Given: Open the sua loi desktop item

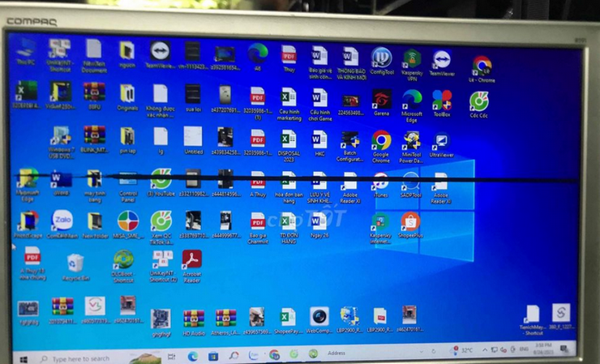Looking at the screenshot, I should coord(192,98).
